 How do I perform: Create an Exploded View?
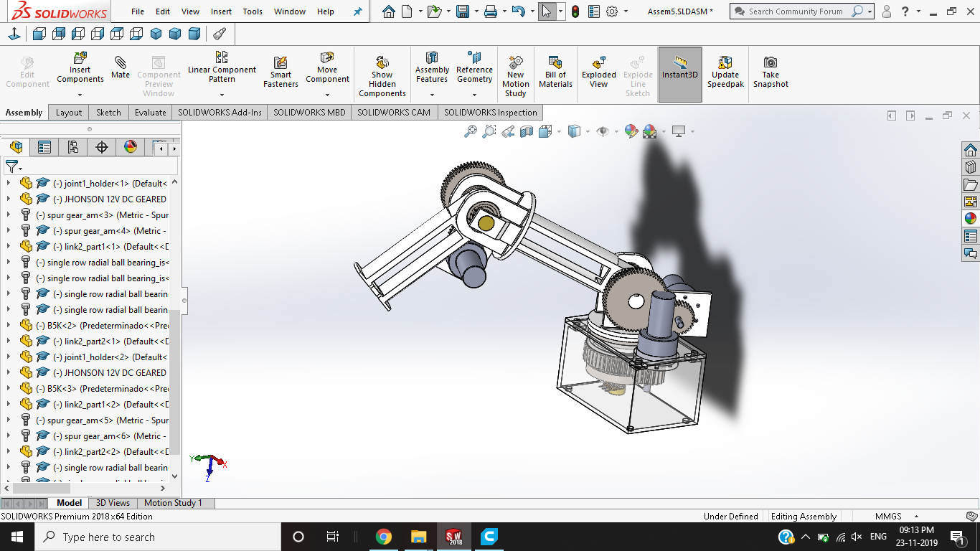coord(599,72)
